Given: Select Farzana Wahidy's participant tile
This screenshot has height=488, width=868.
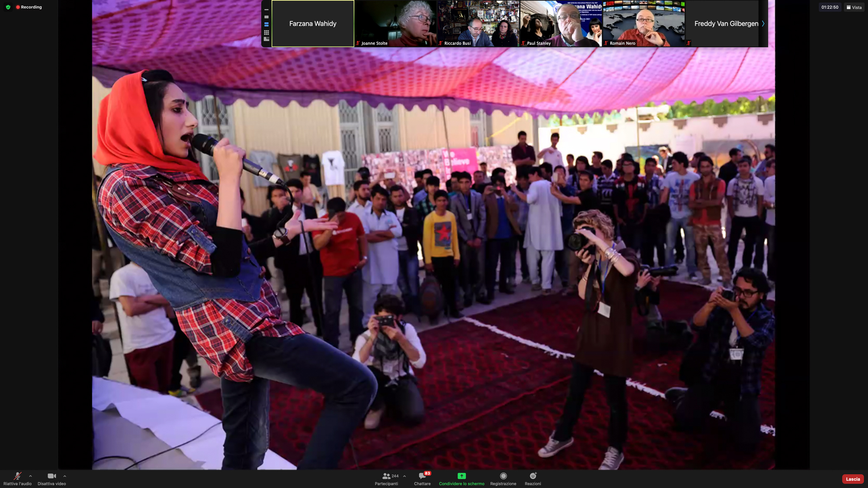Looking at the screenshot, I should [x=313, y=23].
